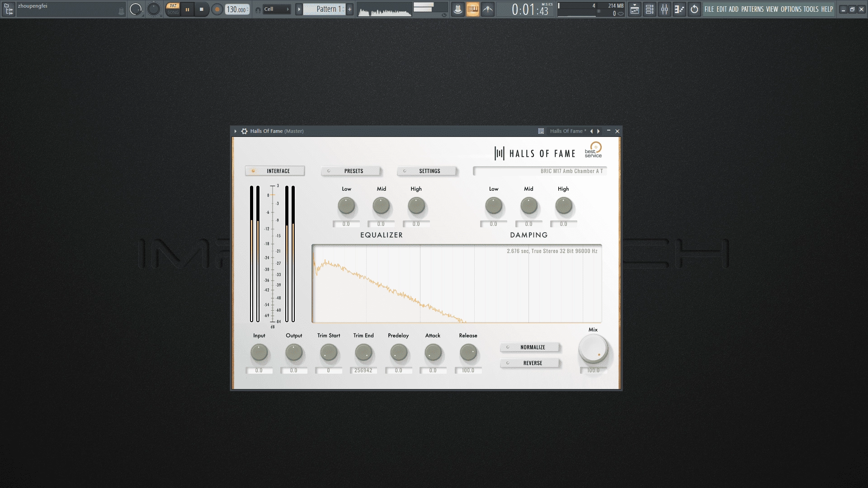Screen dimensions: 868x488
Task: Click the Predelay knob
Action: (x=399, y=352)
